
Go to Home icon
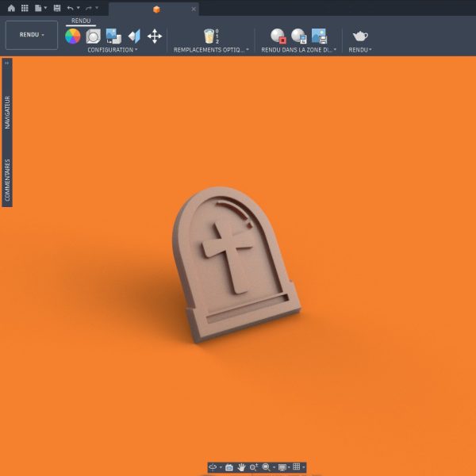point(11,8)
